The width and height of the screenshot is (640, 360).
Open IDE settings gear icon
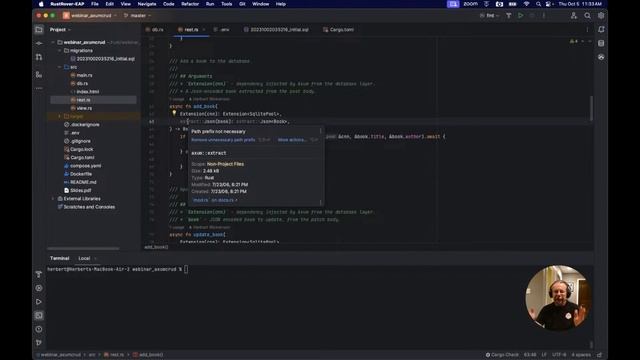(x=601, y=16)
